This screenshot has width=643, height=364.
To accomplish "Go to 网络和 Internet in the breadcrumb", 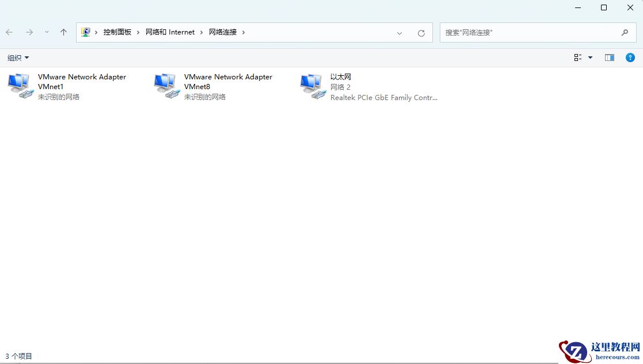I will point(170,32).
